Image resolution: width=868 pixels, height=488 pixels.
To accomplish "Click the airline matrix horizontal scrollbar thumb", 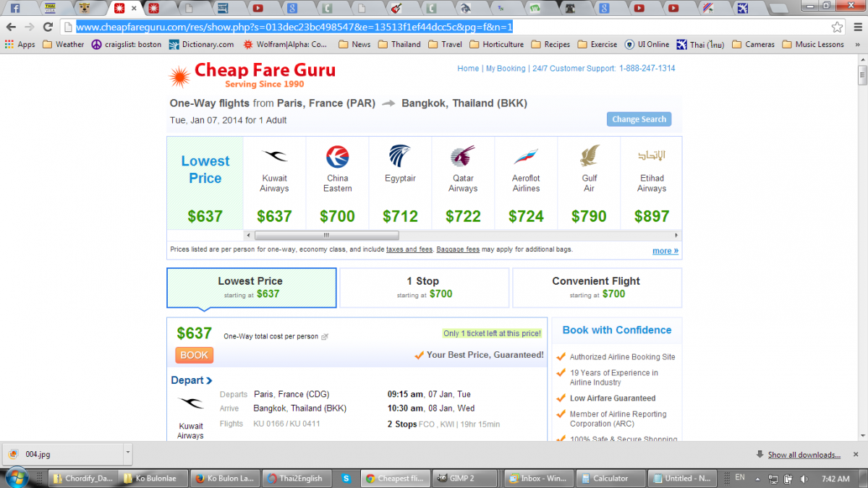I will pos(326,235).
